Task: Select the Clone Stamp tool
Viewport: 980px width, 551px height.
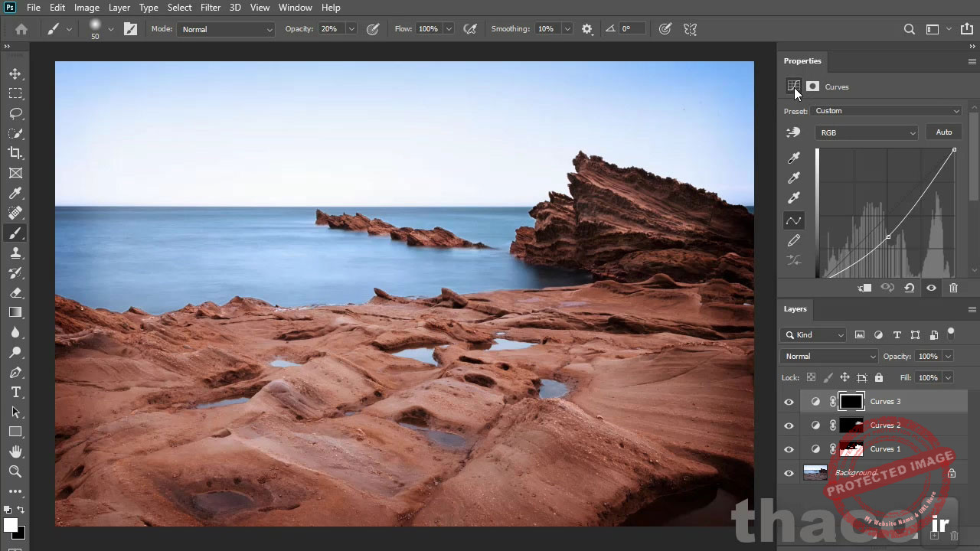Action: (15, 253)
